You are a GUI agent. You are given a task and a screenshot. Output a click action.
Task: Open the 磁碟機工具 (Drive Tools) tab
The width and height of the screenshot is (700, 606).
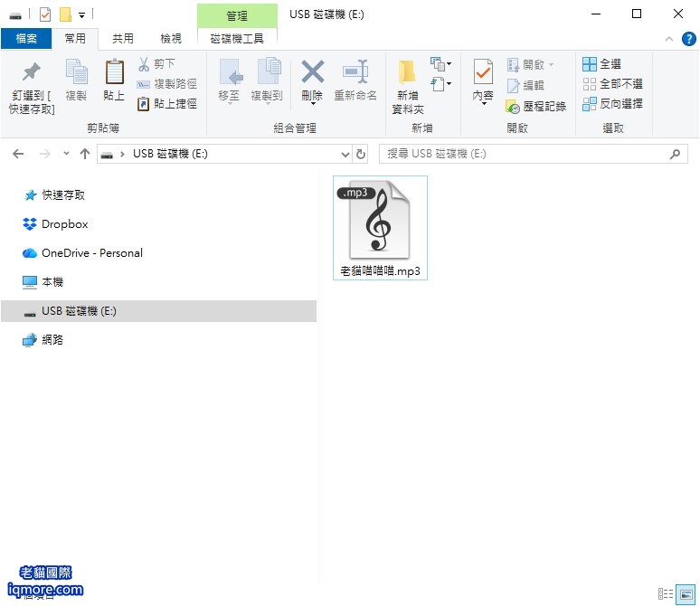(x=237, y=39)
